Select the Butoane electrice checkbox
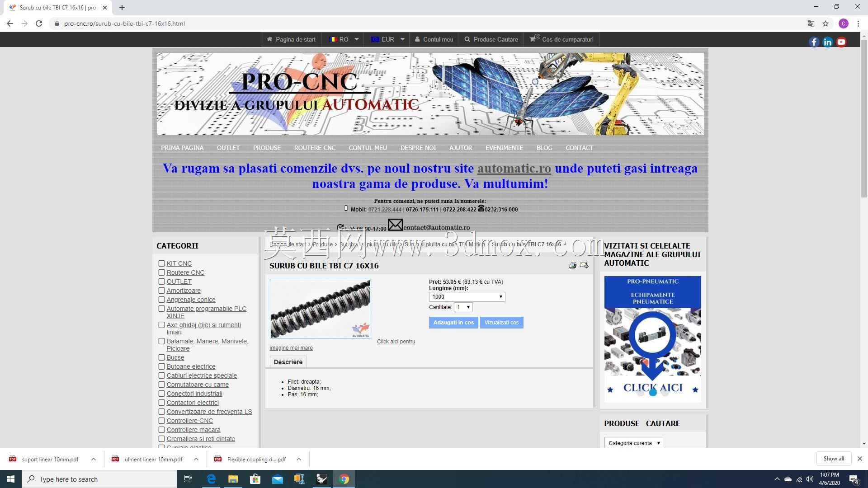Image resolution: width=868 pixels, height=488 pixels. tap(161, 366)
